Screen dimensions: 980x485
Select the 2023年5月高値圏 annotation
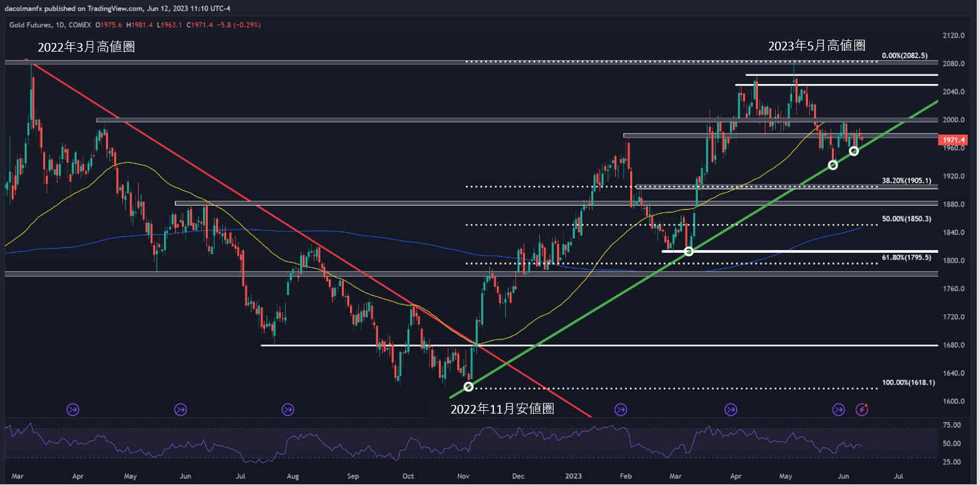(817, 46)
